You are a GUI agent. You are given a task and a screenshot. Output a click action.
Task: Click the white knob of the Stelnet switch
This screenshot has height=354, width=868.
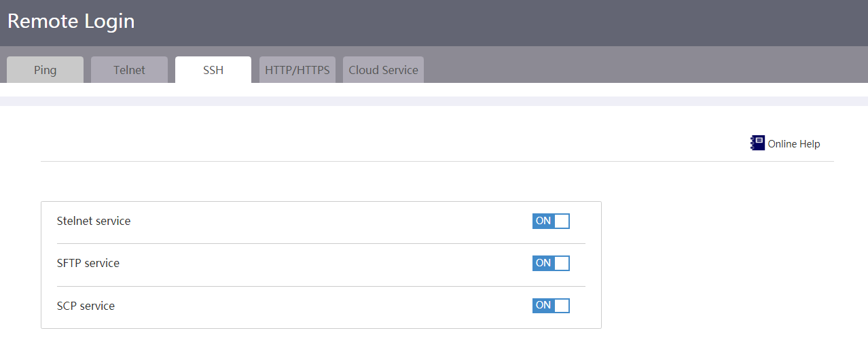point(562,221)
